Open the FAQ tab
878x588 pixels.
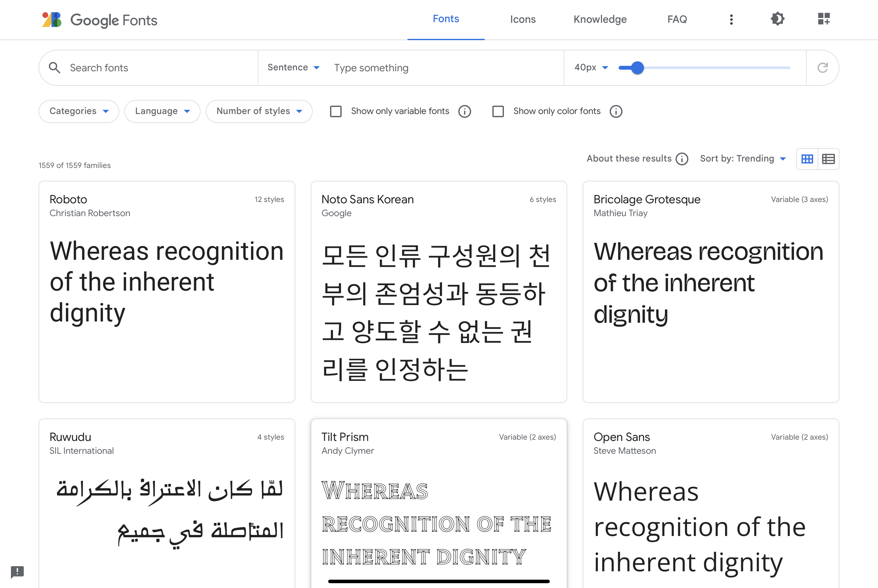(677, 19)
